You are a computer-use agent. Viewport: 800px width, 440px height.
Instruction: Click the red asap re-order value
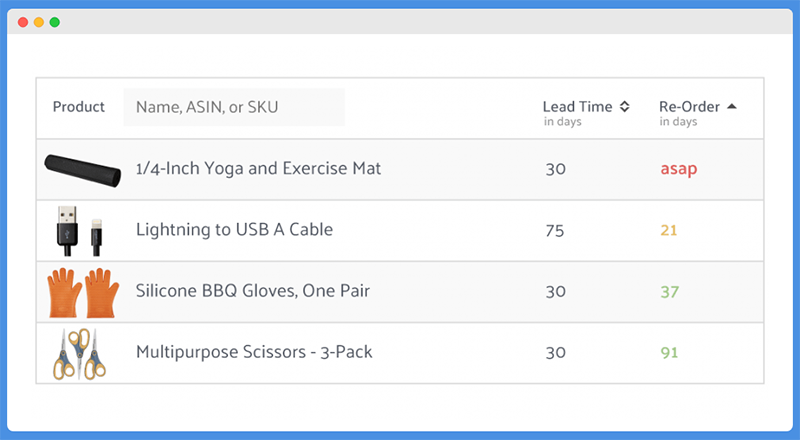coord(679,169)
